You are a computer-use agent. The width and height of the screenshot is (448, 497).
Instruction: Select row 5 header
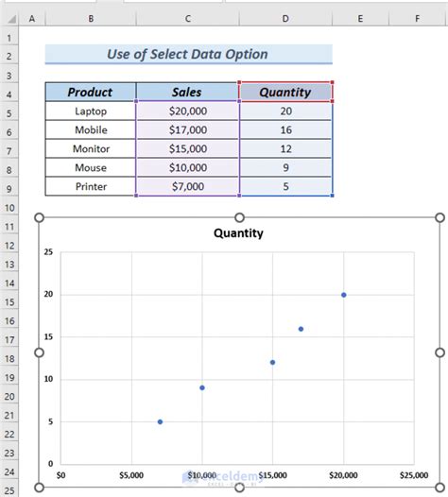9,113
